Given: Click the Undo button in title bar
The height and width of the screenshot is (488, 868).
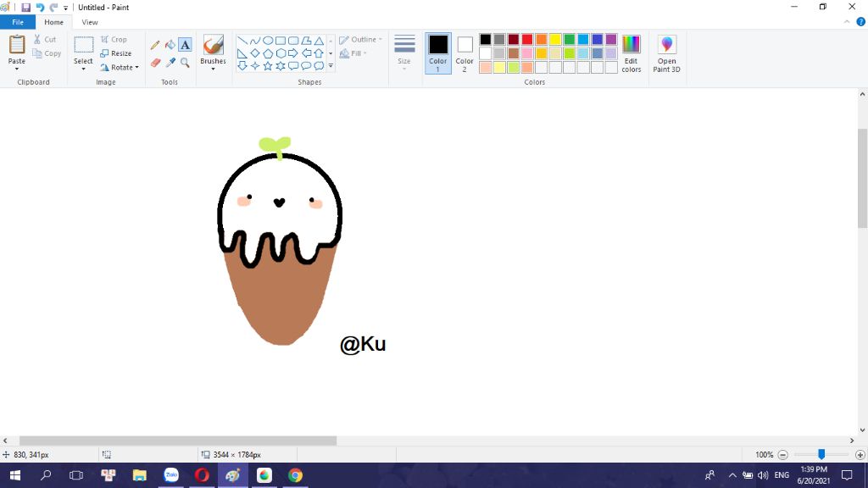Looking at the screenshot, I should click(x=40, y=7).
